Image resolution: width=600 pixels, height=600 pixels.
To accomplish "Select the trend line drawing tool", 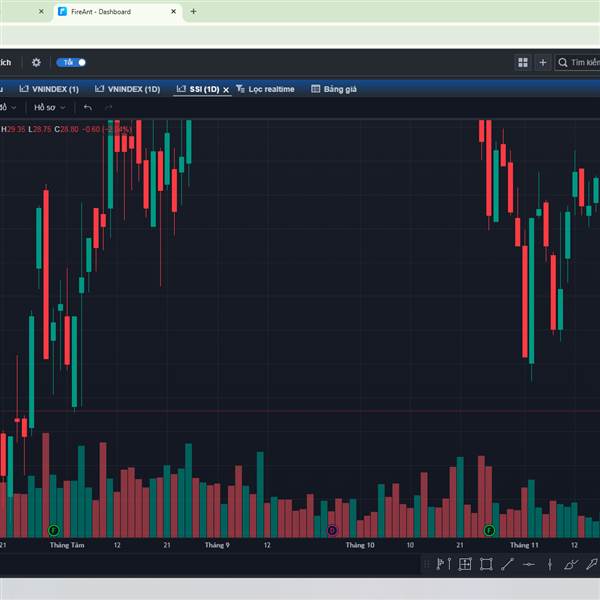I will [x=507, y=564].
